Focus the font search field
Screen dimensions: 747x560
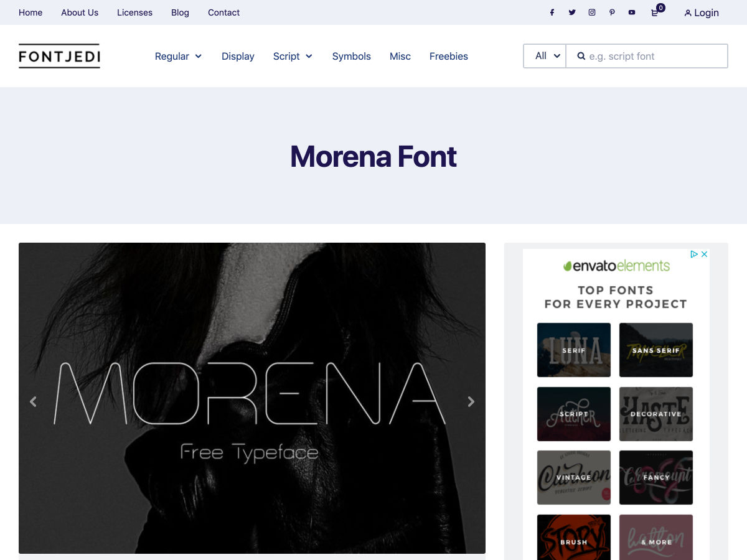pyautogui.click(x=647, y=56)
